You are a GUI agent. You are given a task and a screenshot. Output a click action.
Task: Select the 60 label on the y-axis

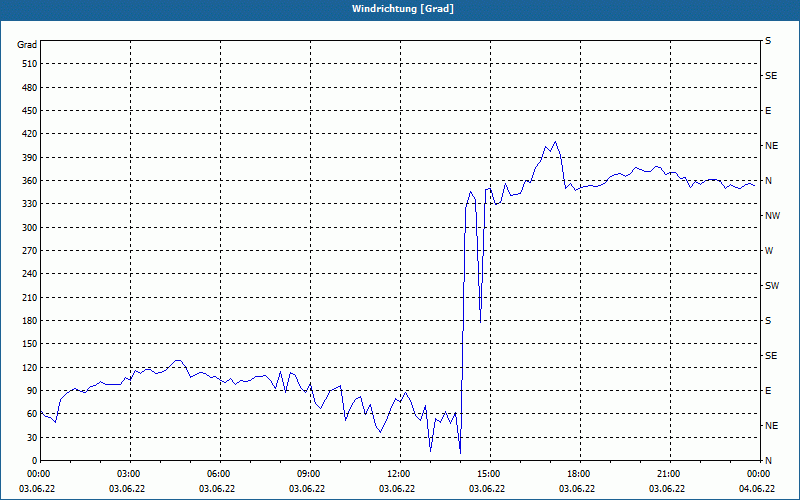click(32, 414)
